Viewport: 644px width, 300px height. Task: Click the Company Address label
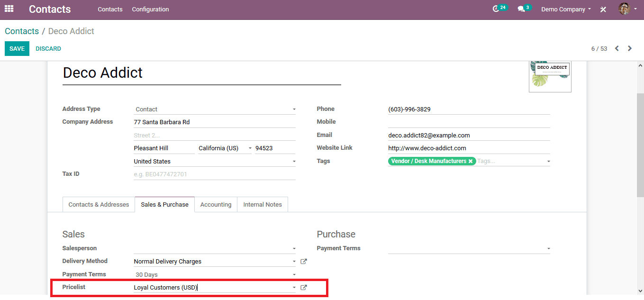tap(88, 122)
